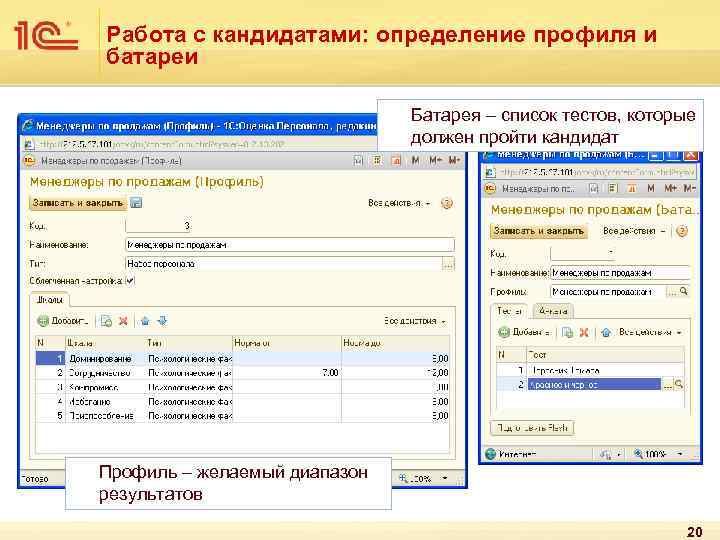Copy the selected scale row in Profile table
This screenshot has width=720, height=540.
click(106, 321)
